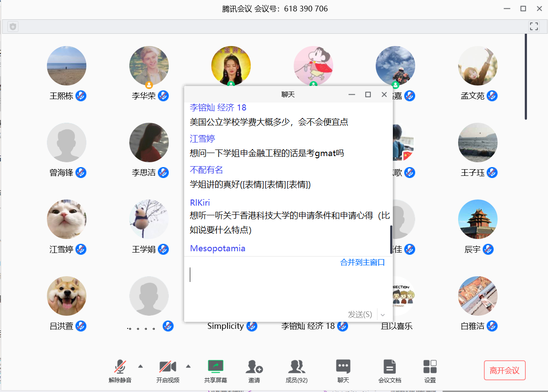The image size is (548, 392).
Task: Open screen sharing with 共享屏幕 icon
Action: (215, 367)
